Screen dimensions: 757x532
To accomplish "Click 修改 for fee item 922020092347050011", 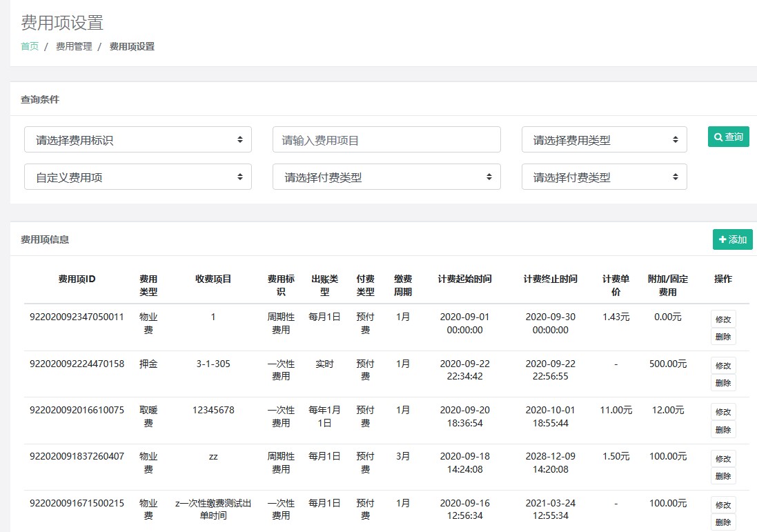I will tap(723, 319).
